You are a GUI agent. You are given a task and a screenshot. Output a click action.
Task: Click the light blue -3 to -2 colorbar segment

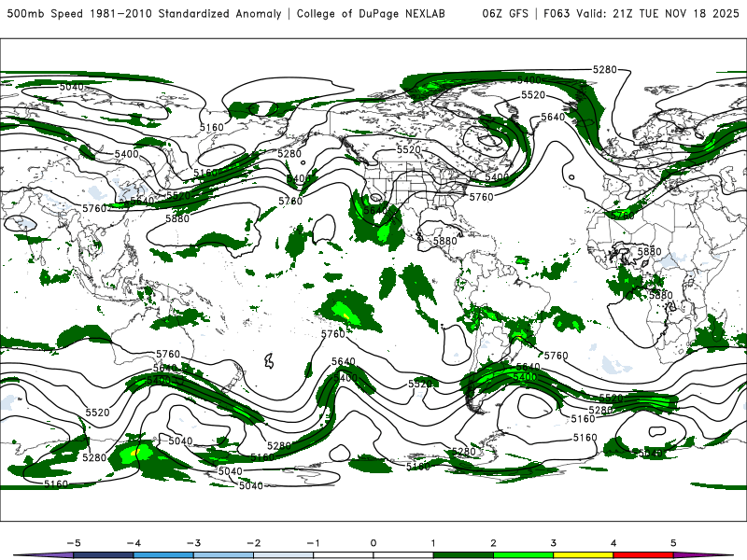click(223, 555)
